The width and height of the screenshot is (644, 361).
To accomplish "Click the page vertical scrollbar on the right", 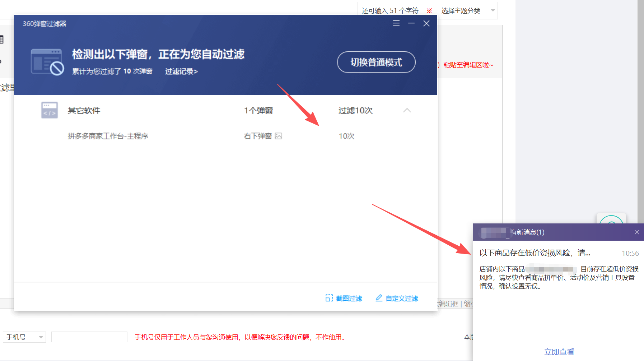I will point(640,111).
